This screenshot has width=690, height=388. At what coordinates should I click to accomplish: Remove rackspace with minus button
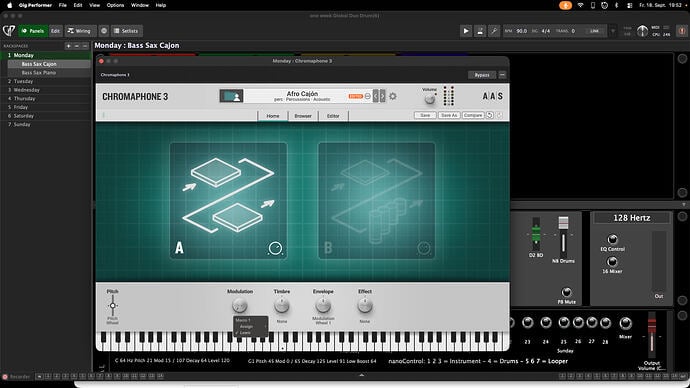77,46
